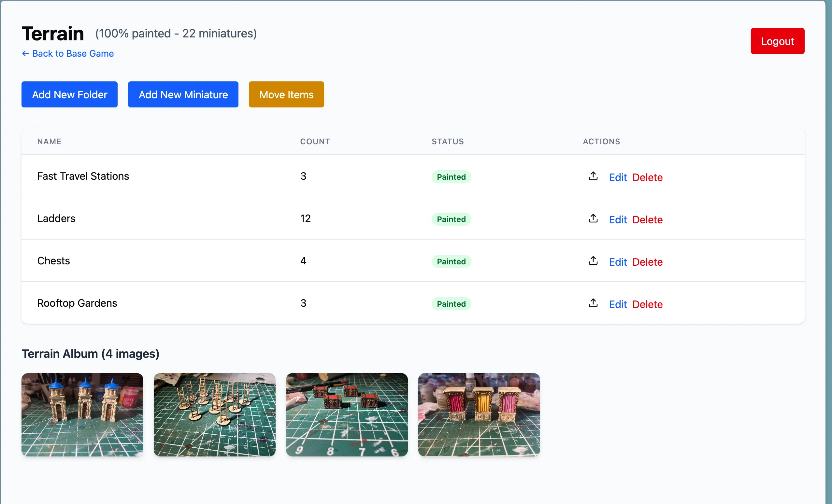Open the Move Items mode
The width and height of the screenshot is (832, 504).
[286, 94]
